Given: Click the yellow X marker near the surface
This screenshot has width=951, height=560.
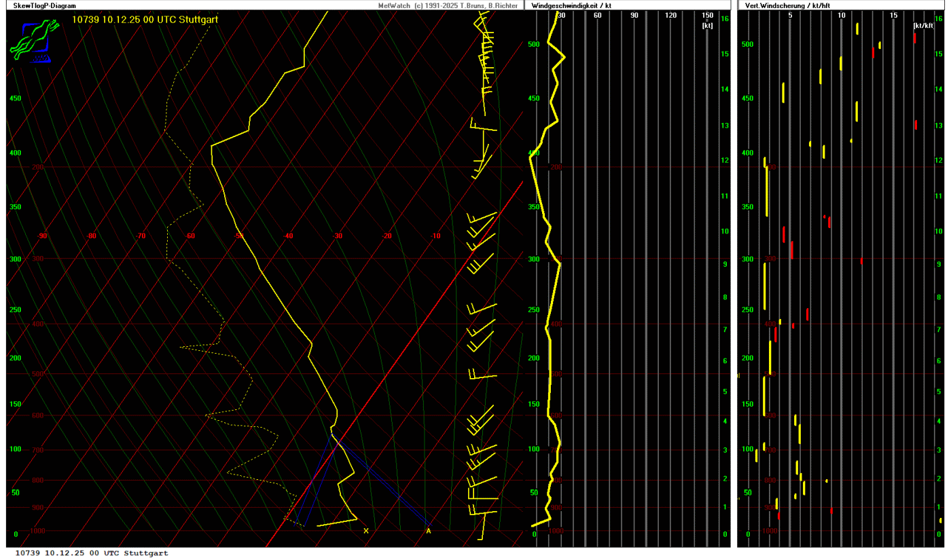Looking at the screenshot, I should [x=366, y=531].
